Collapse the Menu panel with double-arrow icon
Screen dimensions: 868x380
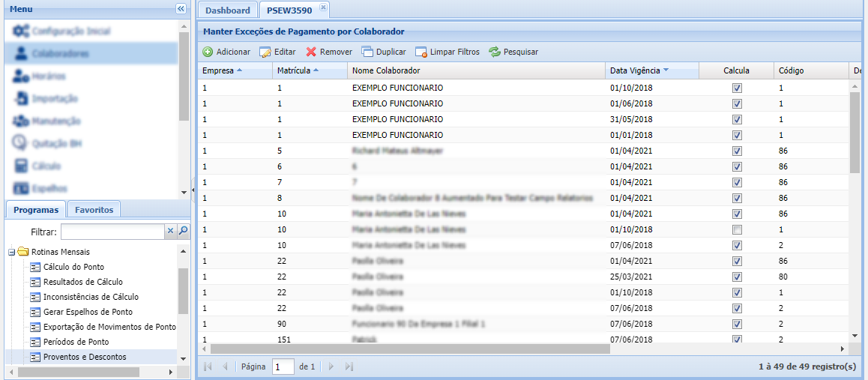[181, 9]
